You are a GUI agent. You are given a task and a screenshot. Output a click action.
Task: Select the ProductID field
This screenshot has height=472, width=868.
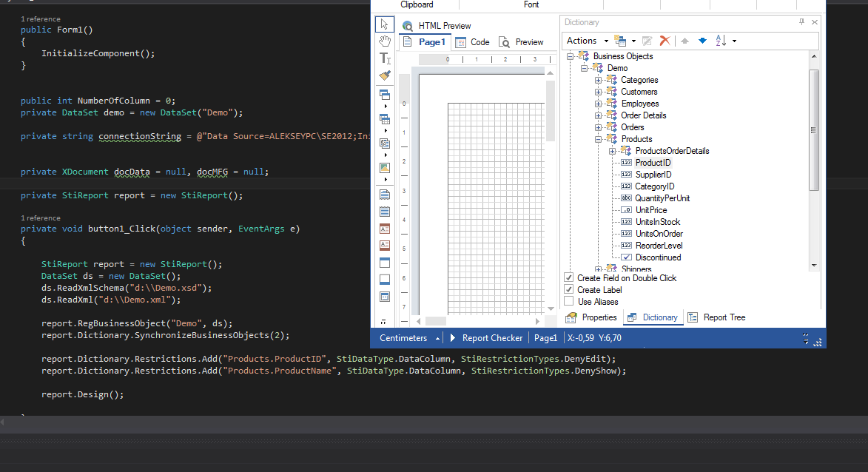point(653,163)
